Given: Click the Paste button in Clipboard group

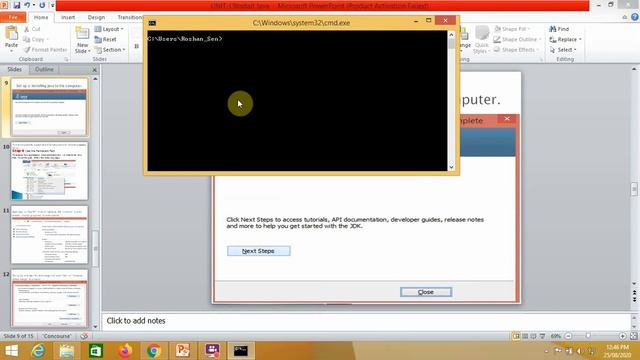Looking at the screenshot, I should tap(11, 38).
